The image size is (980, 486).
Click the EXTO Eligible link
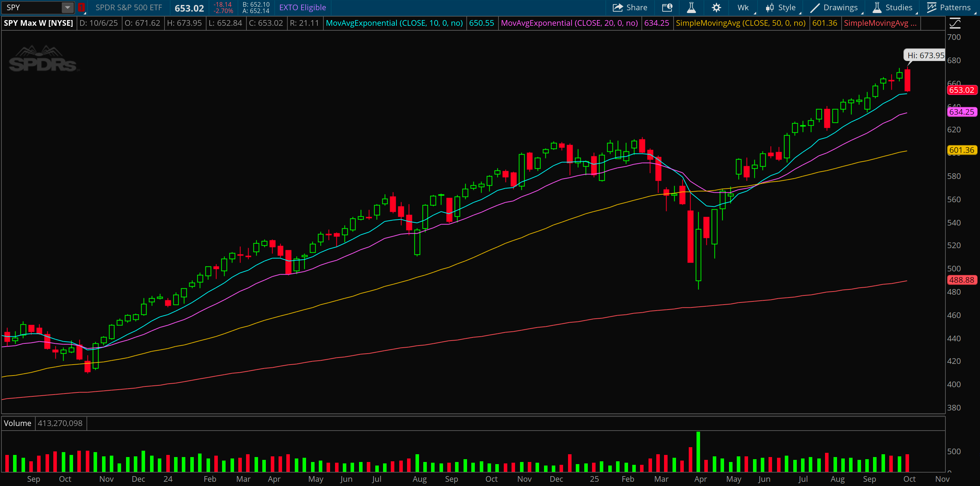point(303,8)
